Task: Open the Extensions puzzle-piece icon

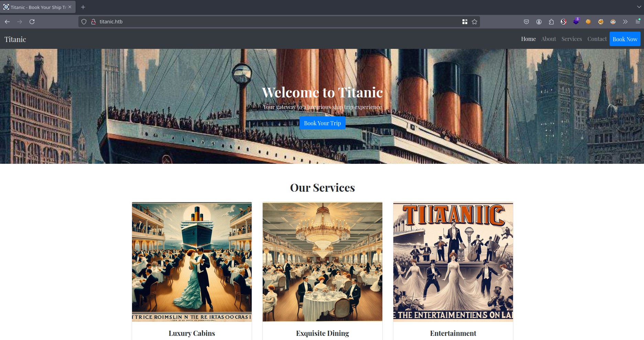Action: (x=551, y=22)
